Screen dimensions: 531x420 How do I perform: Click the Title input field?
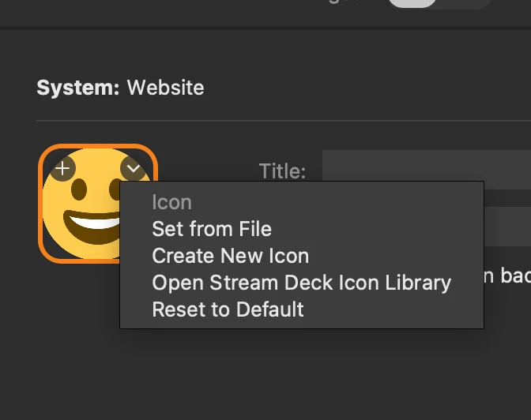click(427, 170)
